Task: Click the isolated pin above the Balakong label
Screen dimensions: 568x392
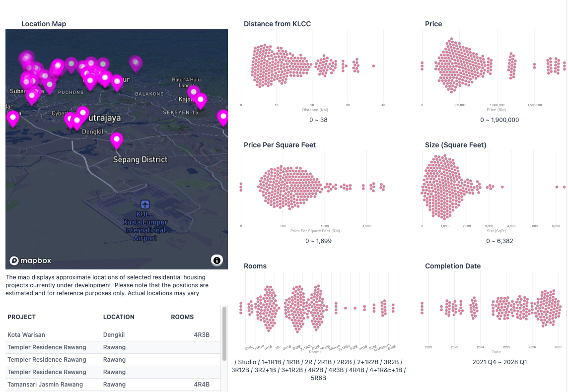Action: (136, 63)
